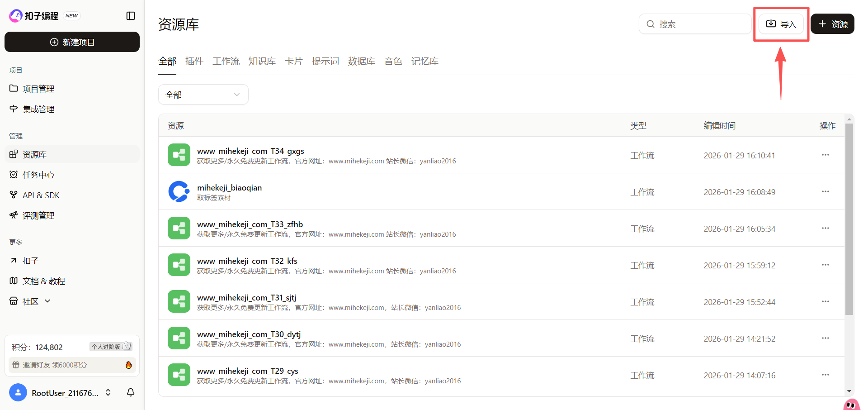Go to API & SDK section
Screen dimensions: 868x410
(x=41, y=195)
